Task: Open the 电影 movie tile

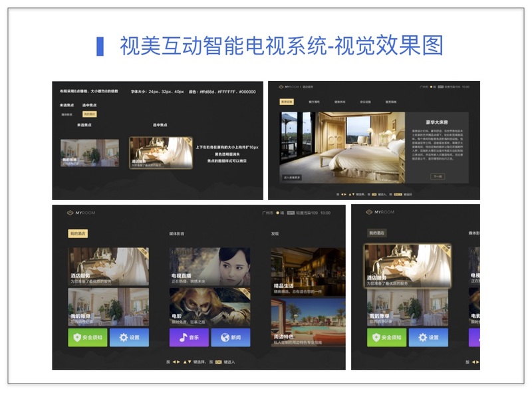Action: point(209,307)
